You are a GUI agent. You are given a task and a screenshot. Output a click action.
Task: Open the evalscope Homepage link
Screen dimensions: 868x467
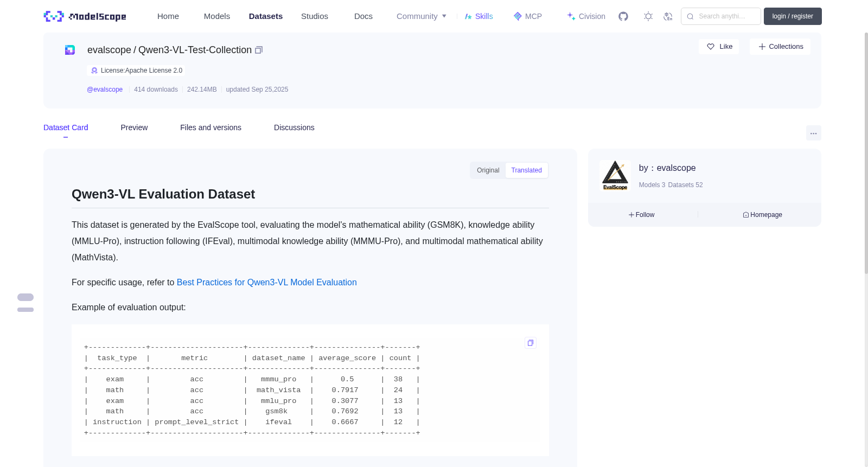(x=762, y=215)
